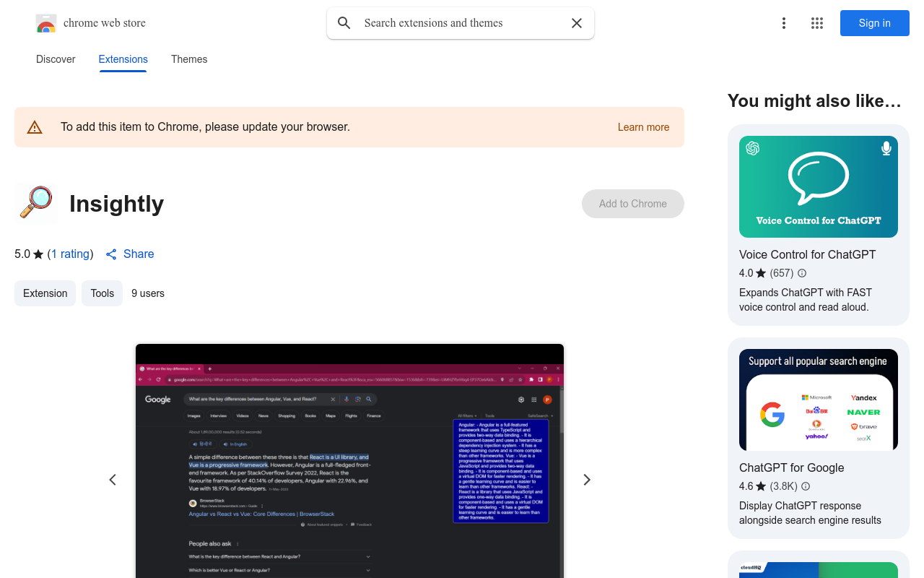Click the You might also like heading
This screenshot has width=924, height=578.
[814, 101]
